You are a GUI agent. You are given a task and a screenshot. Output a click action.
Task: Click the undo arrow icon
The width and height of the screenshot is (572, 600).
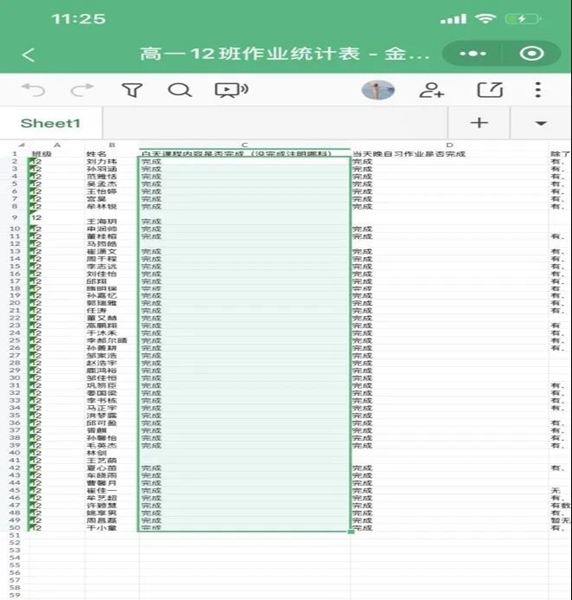(x=33, y=90)
